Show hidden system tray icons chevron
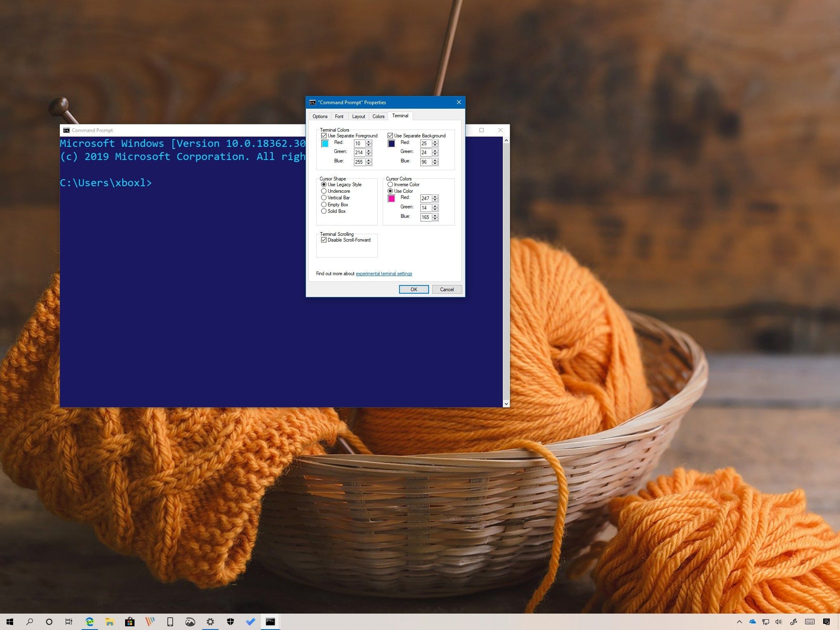This screenshot has width=840, height=630. pyautogui.click(x=739, y=621)
